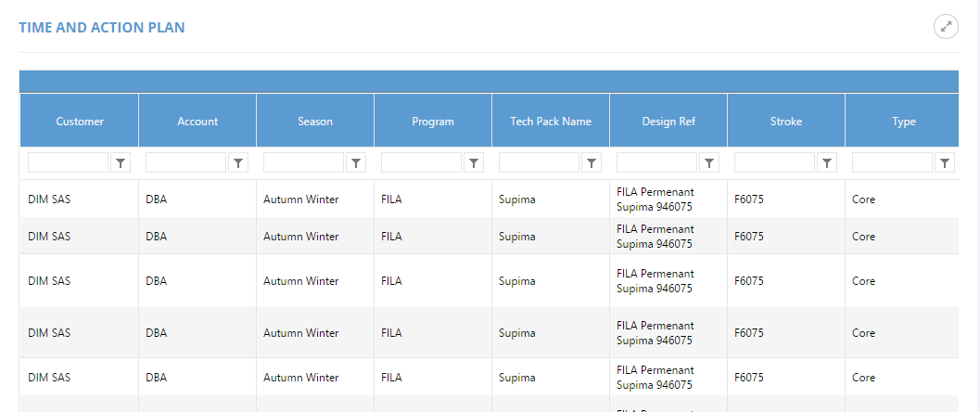The height and width of the screenshot is (412, 980).
Task: Open the Customer column filter icon
Action: click(121, 163)
